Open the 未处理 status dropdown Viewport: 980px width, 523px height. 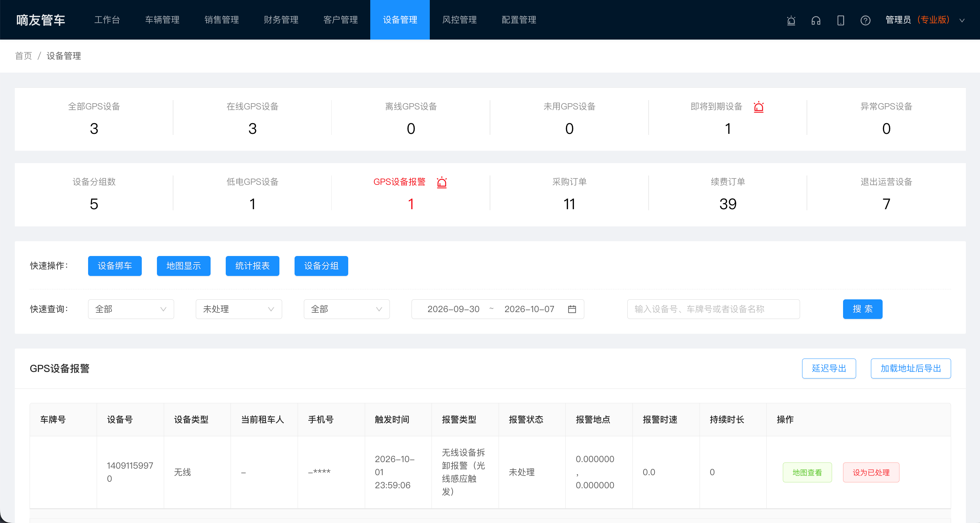point(239,309)
